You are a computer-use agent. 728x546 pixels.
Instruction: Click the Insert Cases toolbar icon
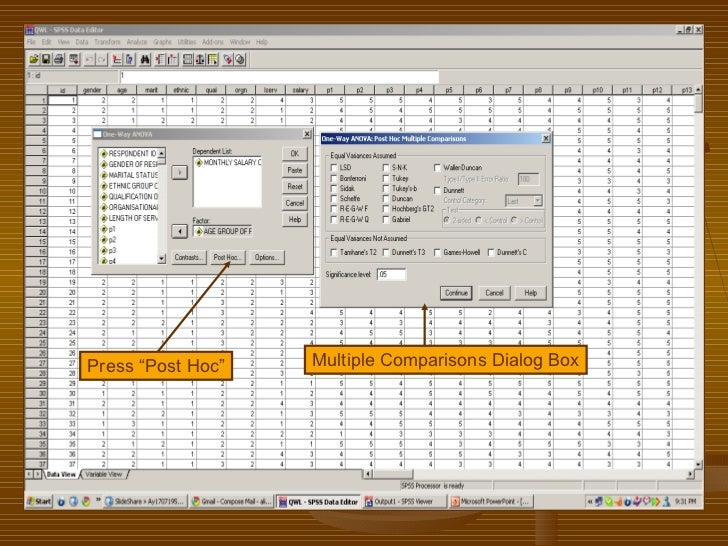pos(161,59)
